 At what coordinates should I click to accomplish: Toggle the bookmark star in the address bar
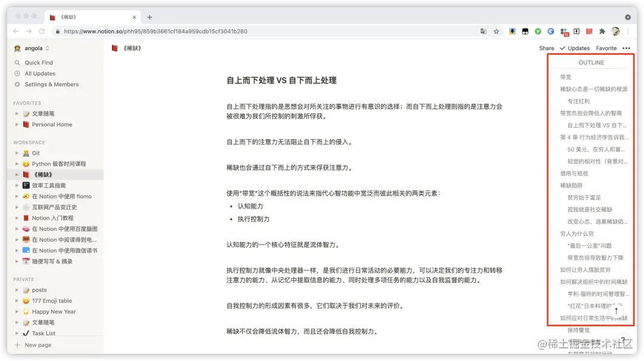click(496, 31)
